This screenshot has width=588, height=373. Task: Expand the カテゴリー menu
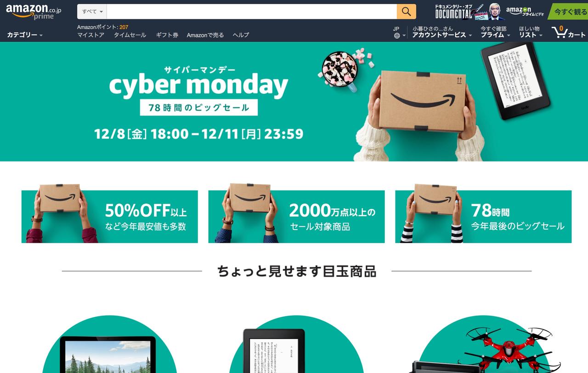25,35
